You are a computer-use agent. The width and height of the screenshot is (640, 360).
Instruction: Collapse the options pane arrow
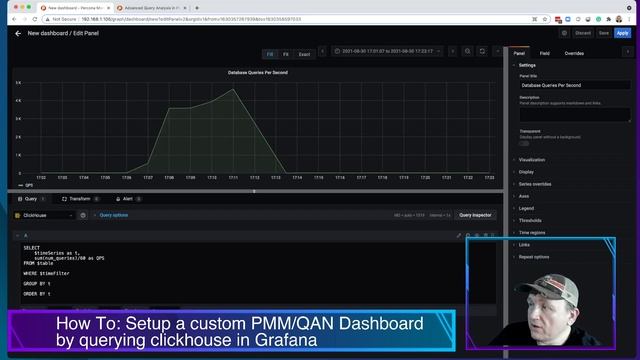coord(628,52)
